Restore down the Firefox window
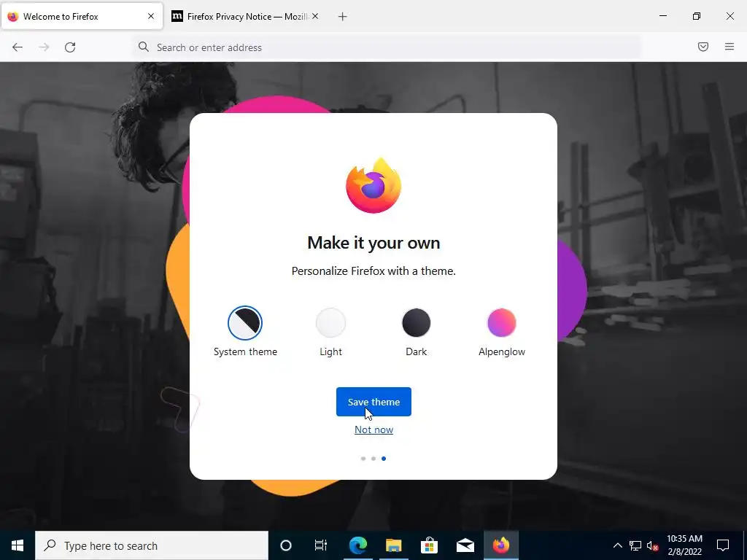 click(697, 16)
